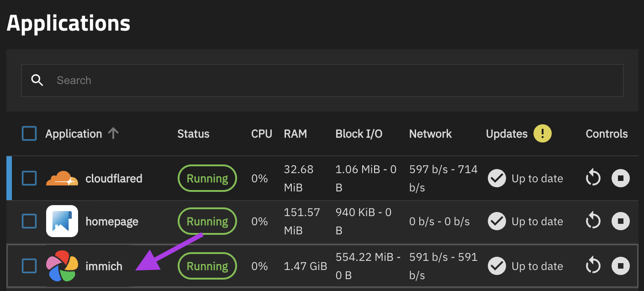
Task: Toggle the select-all applications checkbox
Action: (29, 134)
